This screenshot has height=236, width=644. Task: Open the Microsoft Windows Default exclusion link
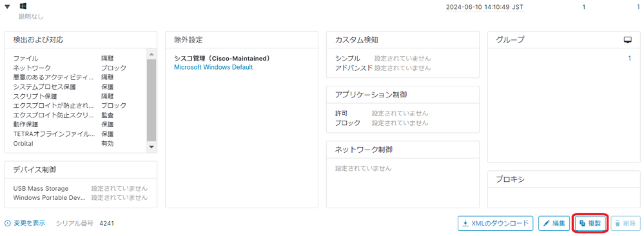pos(213,67)
